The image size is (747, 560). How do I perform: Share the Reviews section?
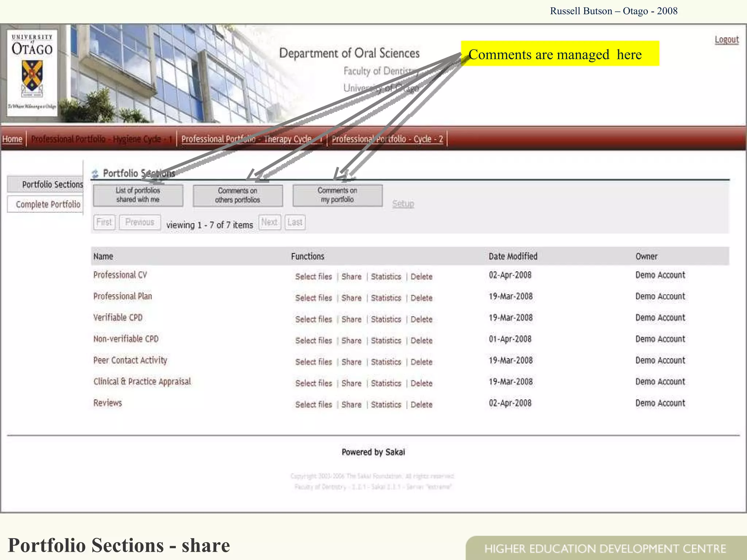click(352, 404)
